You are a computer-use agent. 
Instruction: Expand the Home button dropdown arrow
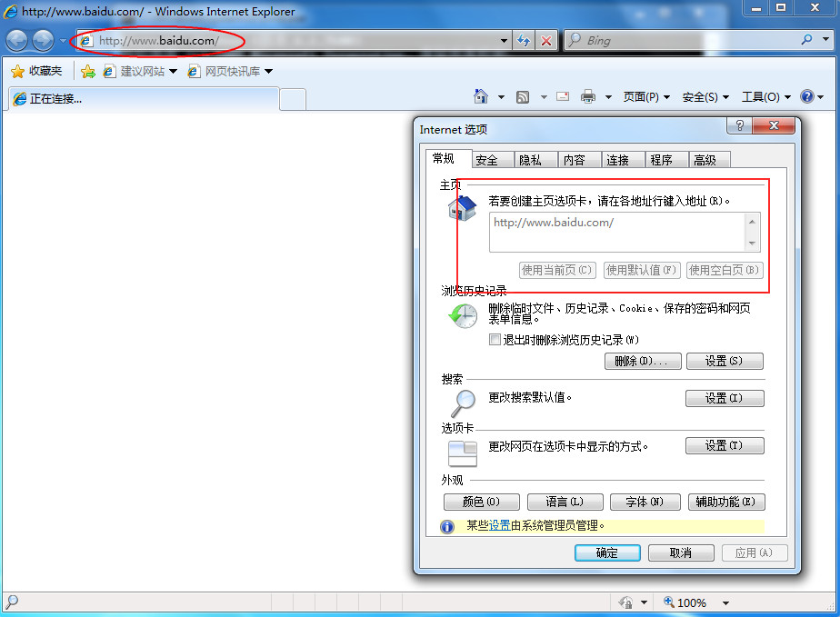(501, 97)
